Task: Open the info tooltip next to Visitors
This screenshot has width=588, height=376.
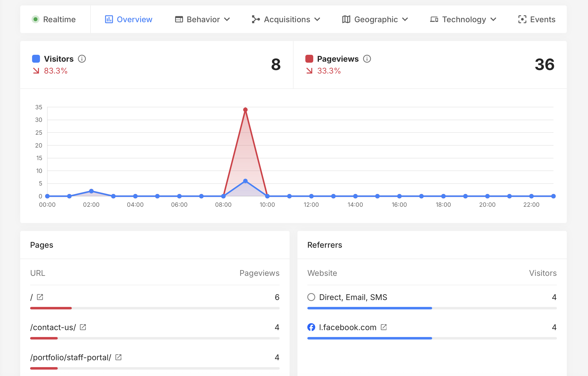Action: [x=82, y=59]
